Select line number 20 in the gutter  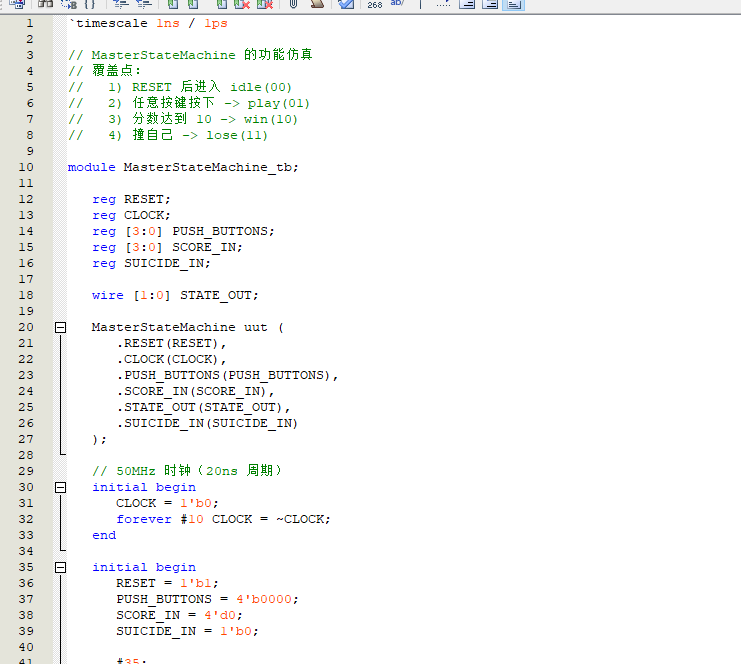click(26, 327)
